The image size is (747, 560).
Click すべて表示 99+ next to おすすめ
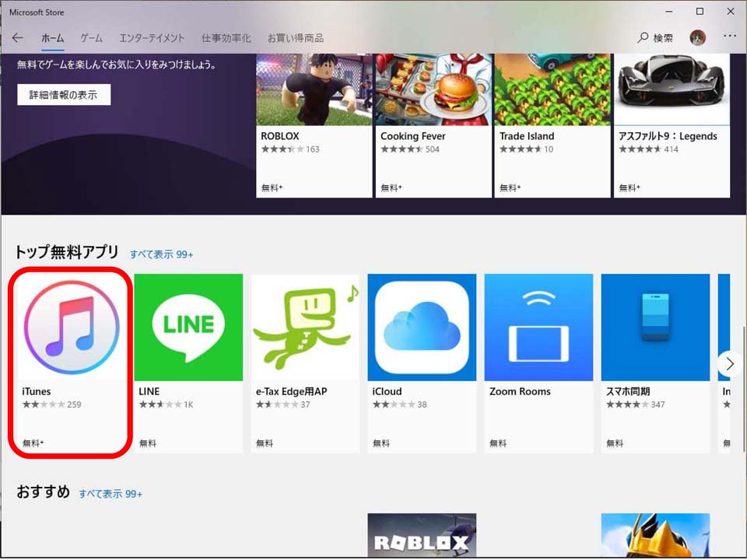[110, 494]
